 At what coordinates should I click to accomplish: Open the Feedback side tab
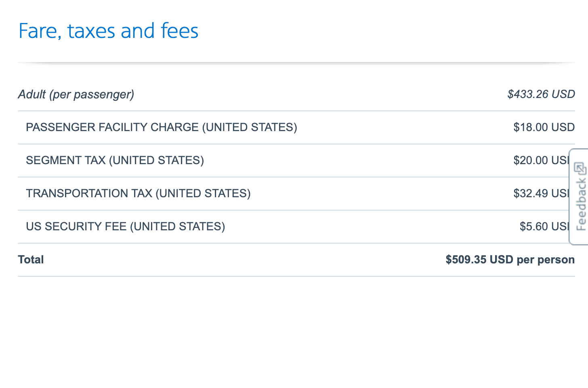click(x=579, y=197)
